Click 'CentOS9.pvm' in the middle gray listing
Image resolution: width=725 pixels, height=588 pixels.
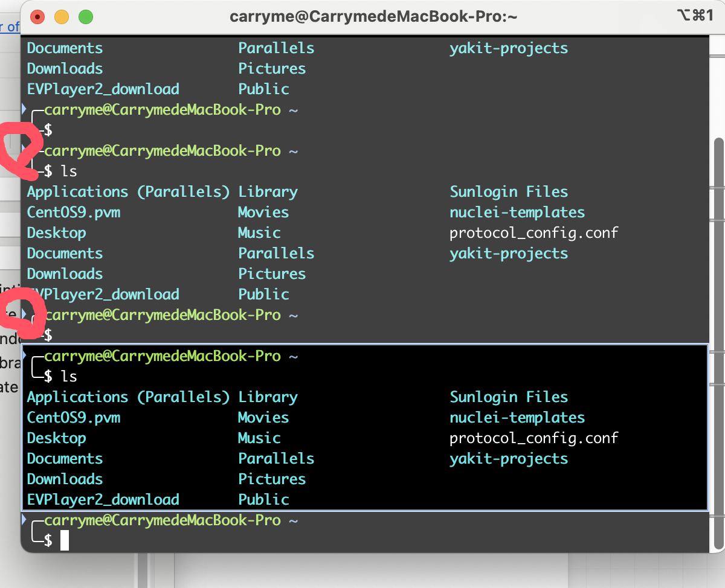tap(73, 213)
